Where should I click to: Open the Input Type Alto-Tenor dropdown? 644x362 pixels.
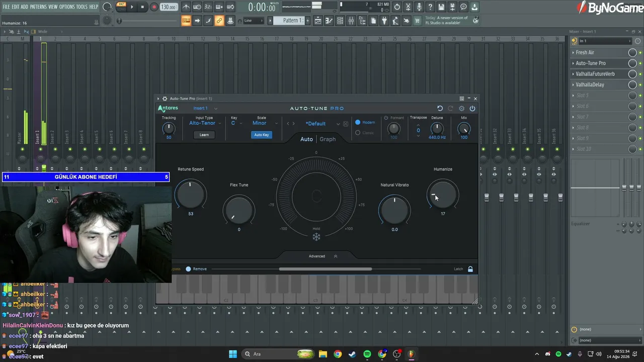pyautogui.click(x=205, y=123)
